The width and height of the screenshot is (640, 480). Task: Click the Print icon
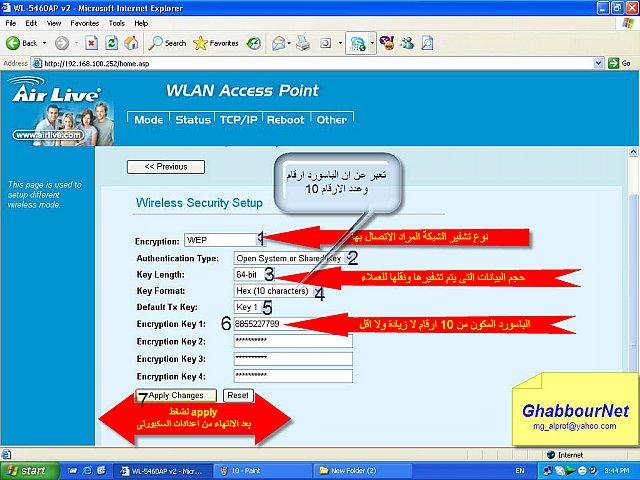tap(303, 43)
